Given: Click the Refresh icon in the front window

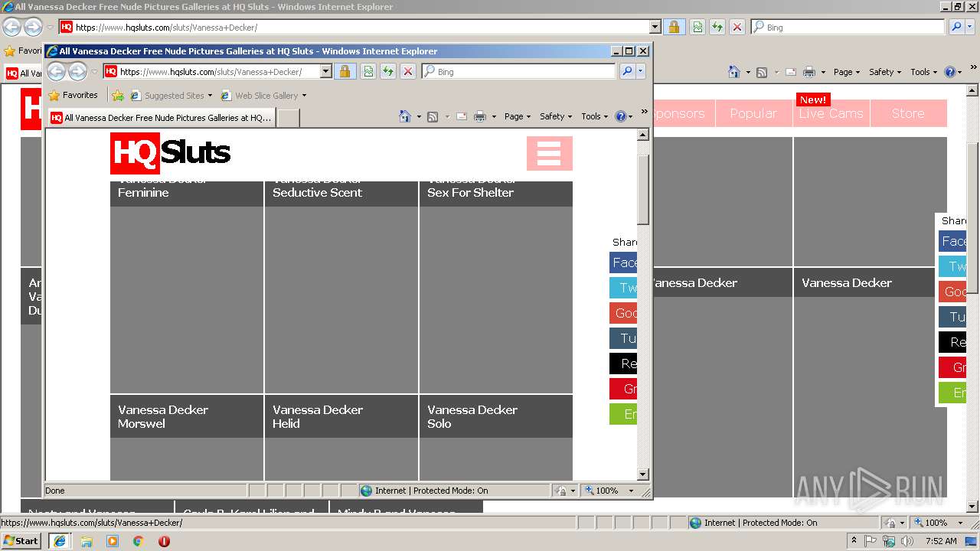Looking at the screenshot, I should click(388, 71).
